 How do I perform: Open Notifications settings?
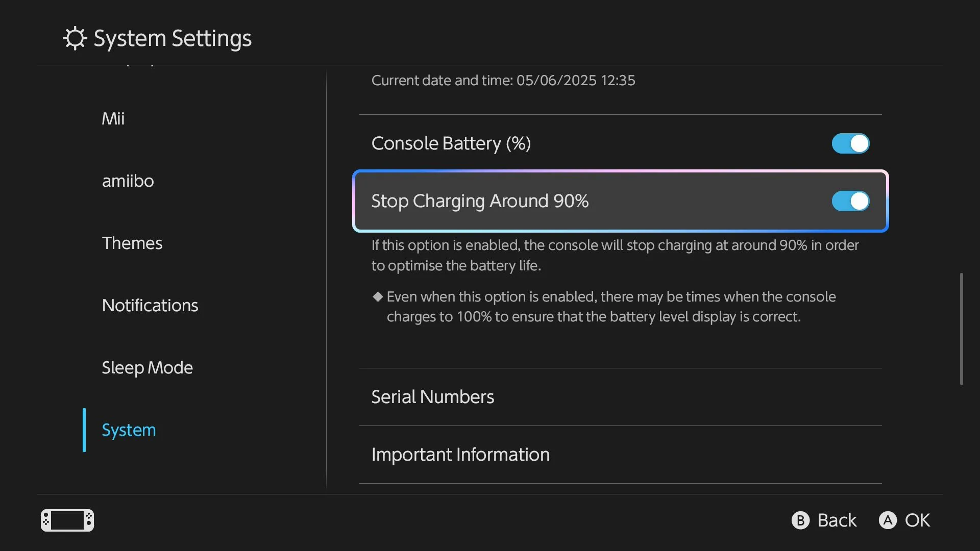(x=150, y=305)
